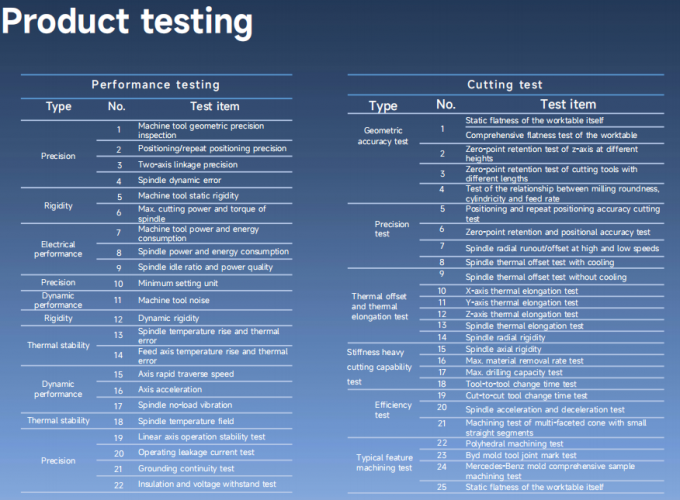Click Insulation and voltage withstand test
680x500 pixels.
(x=207, y=484)
